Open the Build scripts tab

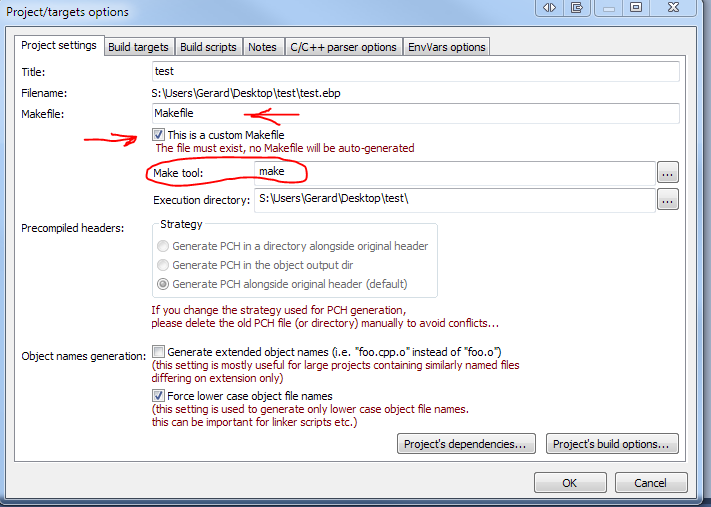pos(208,47)
